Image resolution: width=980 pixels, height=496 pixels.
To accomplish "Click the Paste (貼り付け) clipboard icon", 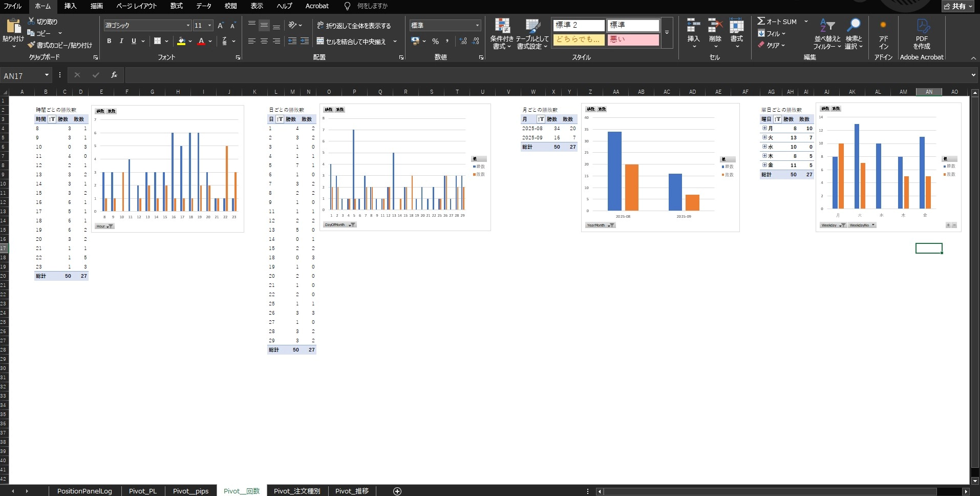I will coord(13,27).
